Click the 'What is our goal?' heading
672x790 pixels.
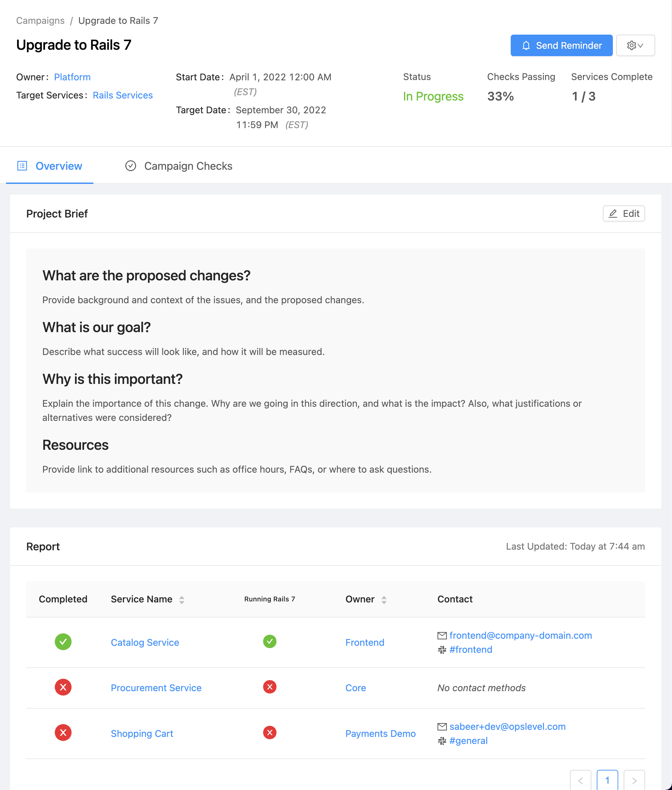tap(96, 327)
